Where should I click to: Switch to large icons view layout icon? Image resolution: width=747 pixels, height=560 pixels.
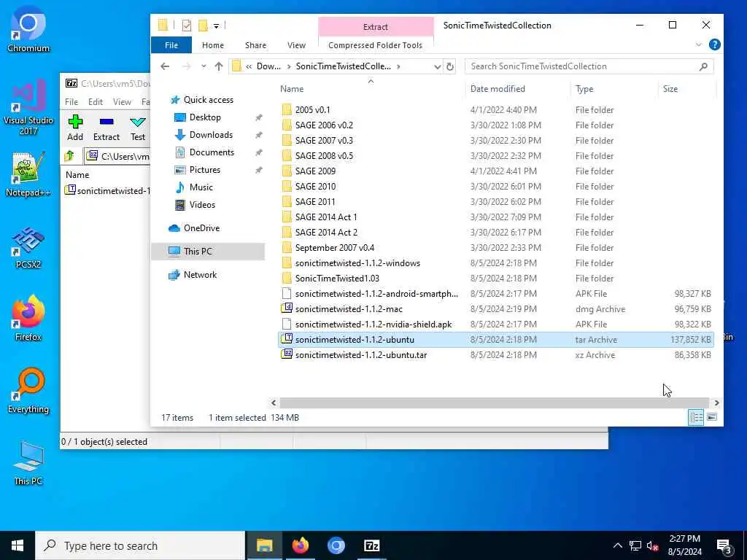pos(712,418)
